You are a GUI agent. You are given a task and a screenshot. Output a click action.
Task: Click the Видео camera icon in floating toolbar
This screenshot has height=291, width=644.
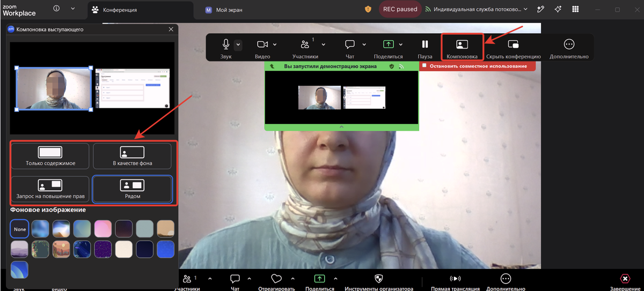pyautogui.click(x=262, y=44)
